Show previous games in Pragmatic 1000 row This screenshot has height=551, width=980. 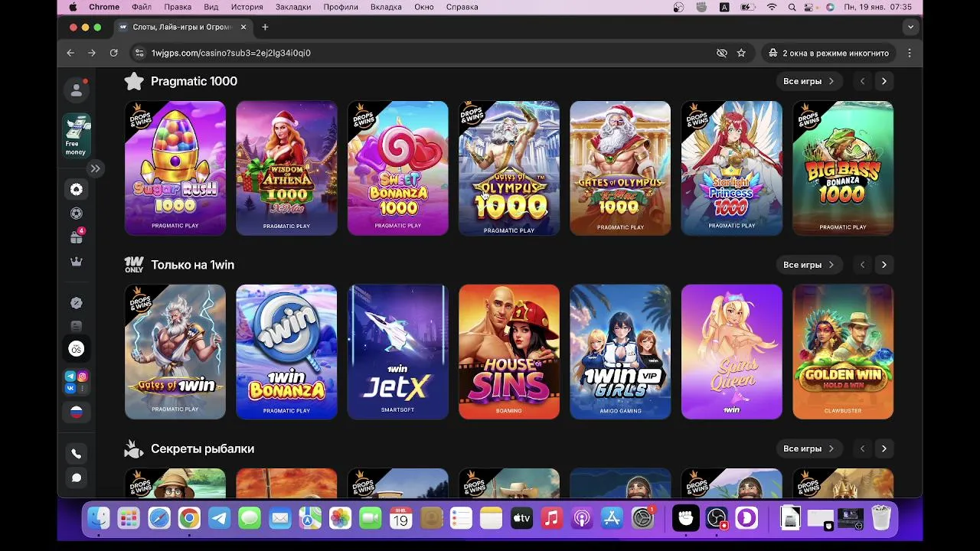(x=862, y=81)
